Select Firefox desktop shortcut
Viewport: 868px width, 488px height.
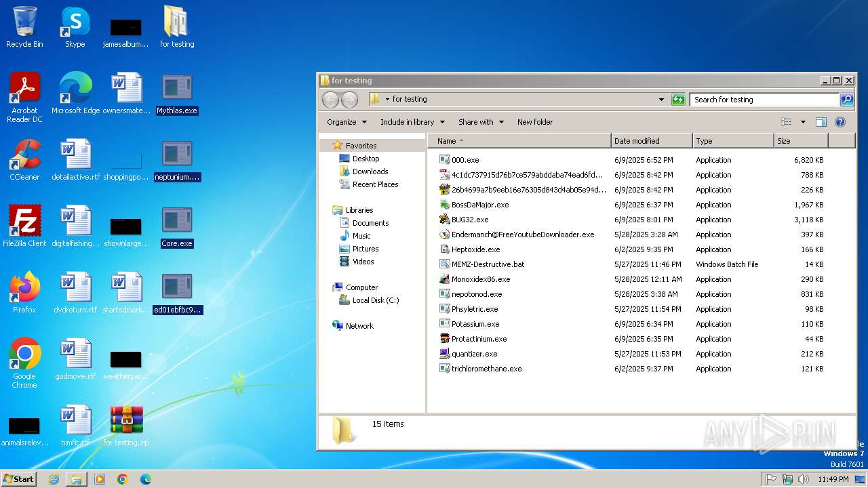pyautogui.click(x=24, y=293)
